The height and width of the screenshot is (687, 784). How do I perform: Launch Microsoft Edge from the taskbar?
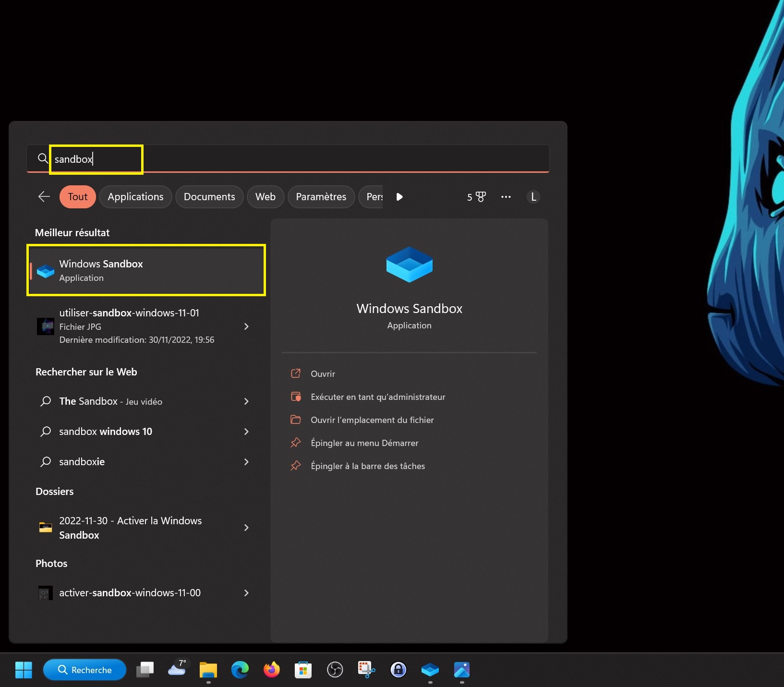click(240, 669)
